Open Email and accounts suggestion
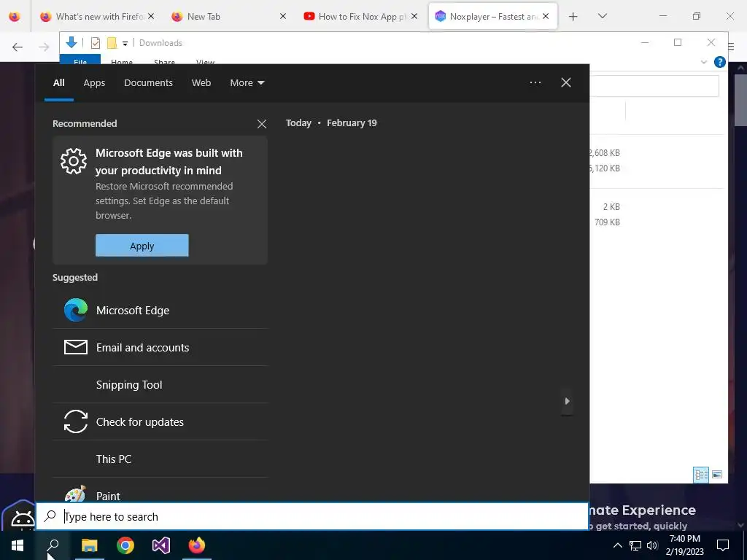 click(160, 348)
